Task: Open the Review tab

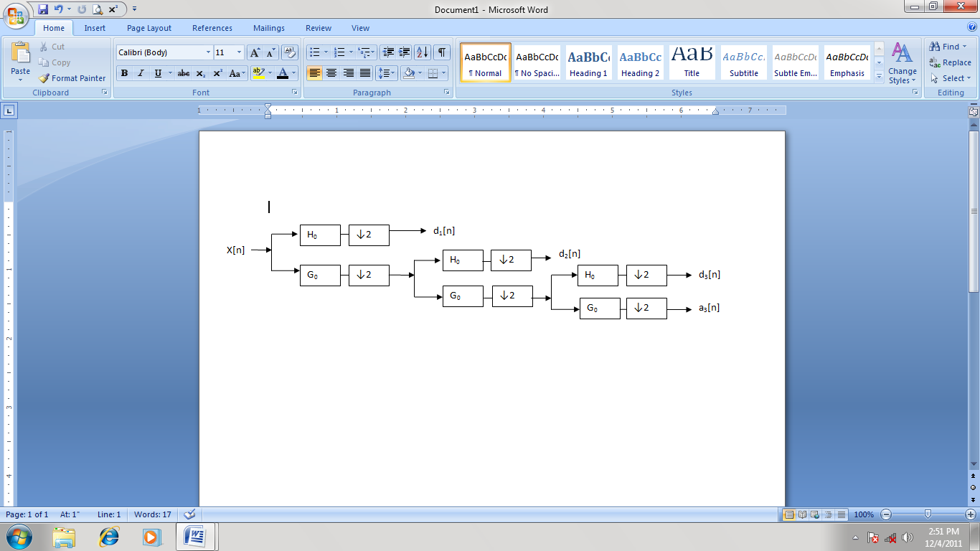Action: pyautogui.click(x=319, y=28)
